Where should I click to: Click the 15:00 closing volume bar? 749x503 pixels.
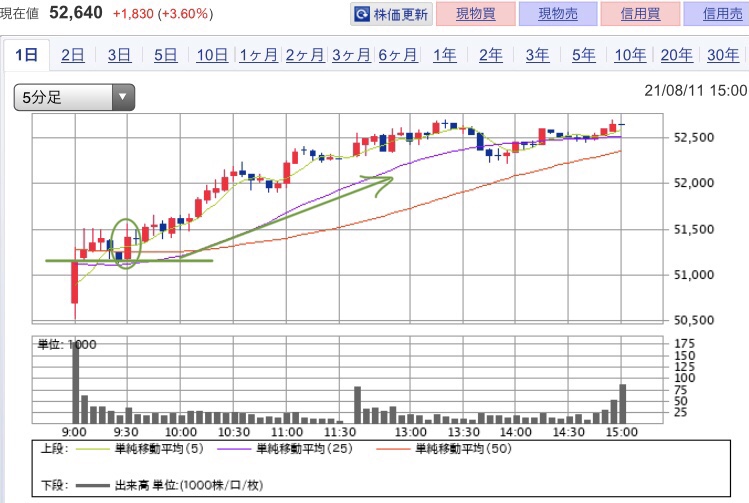[x=622, y=404]
